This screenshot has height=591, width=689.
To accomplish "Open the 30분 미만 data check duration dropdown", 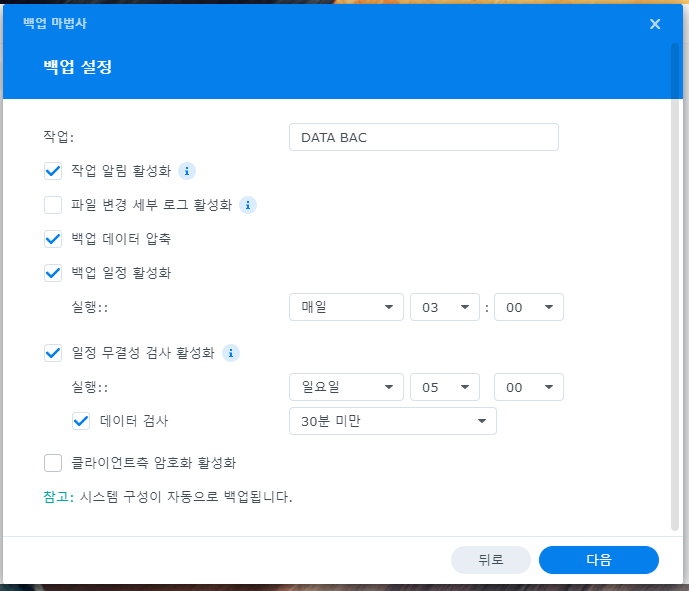I will (x=393, y=421).
